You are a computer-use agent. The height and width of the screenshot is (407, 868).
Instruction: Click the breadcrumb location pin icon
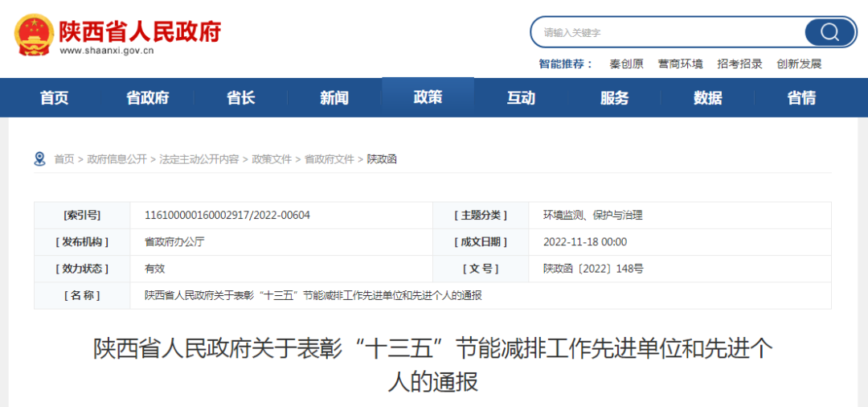40,159
